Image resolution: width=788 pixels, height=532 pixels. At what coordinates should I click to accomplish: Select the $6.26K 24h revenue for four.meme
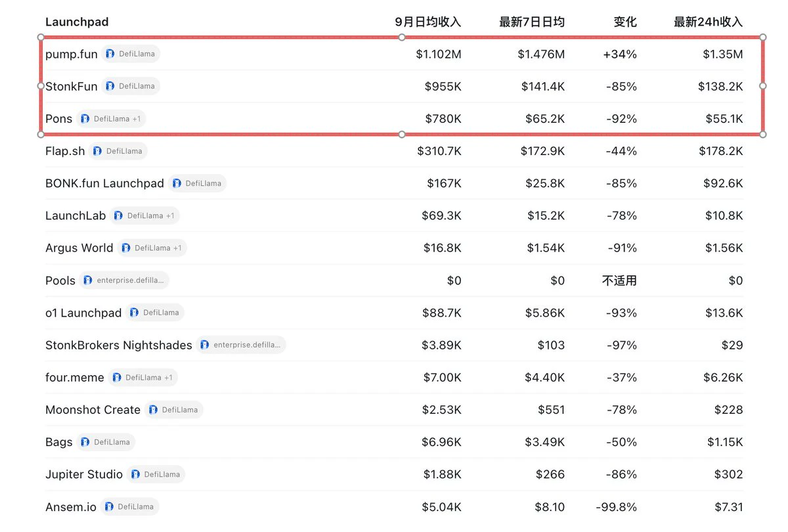724,378
